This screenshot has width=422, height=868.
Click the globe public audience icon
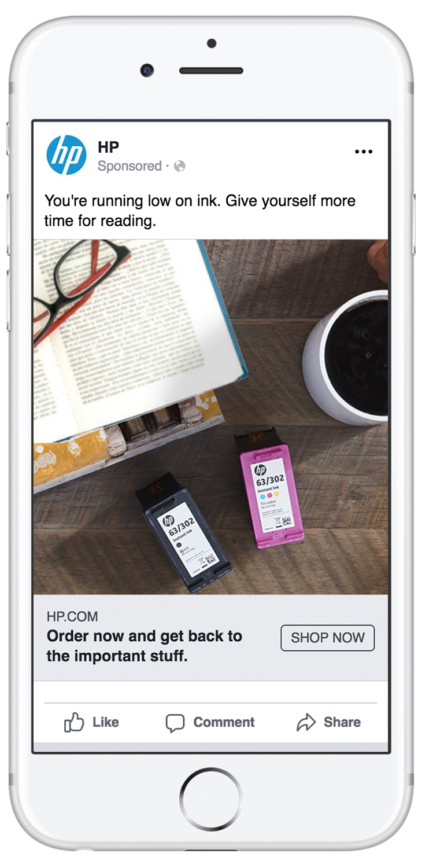tap(180, 166)
